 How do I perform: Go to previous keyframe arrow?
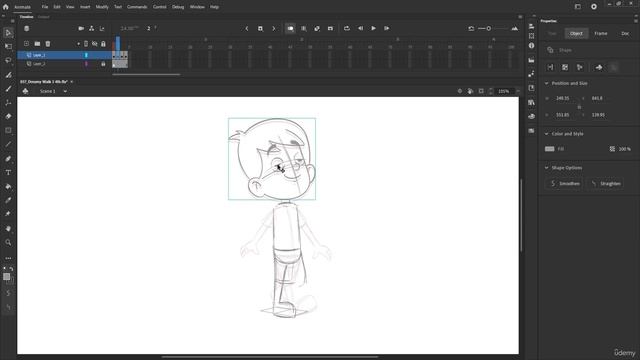point(247,29)
